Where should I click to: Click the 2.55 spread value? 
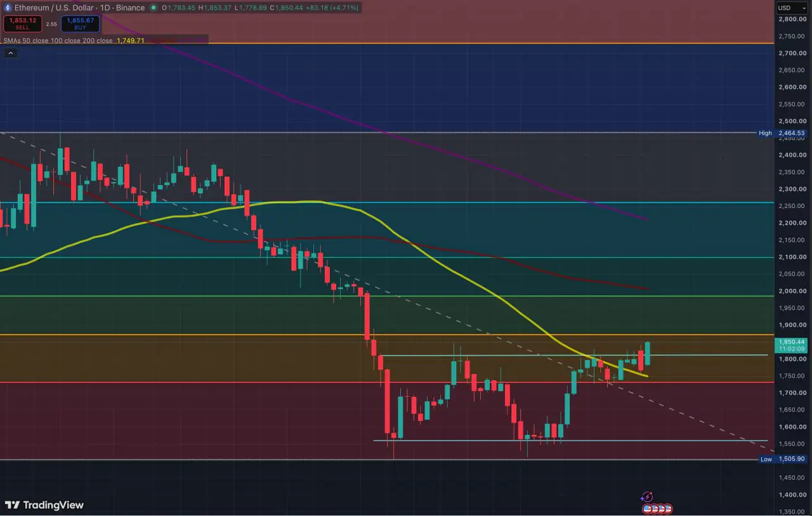pos(51,24)
